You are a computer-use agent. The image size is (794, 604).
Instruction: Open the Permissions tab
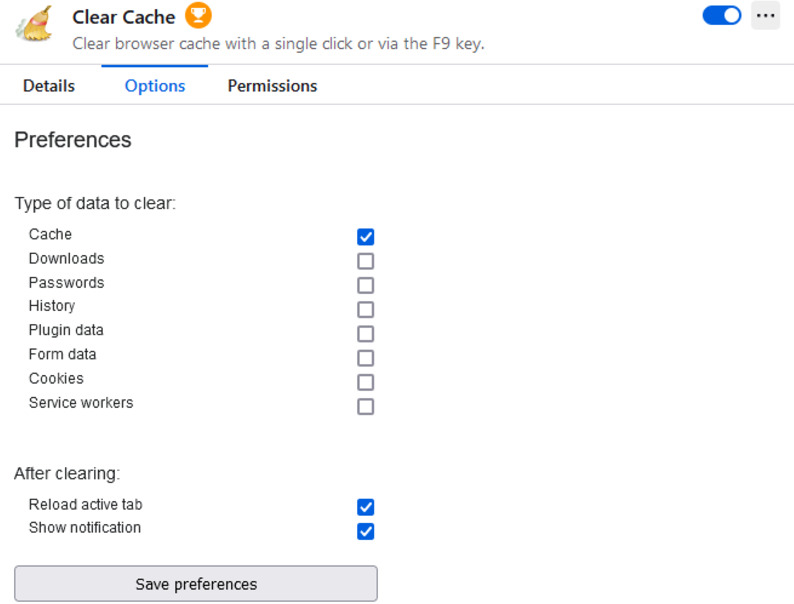pos(272,86)
